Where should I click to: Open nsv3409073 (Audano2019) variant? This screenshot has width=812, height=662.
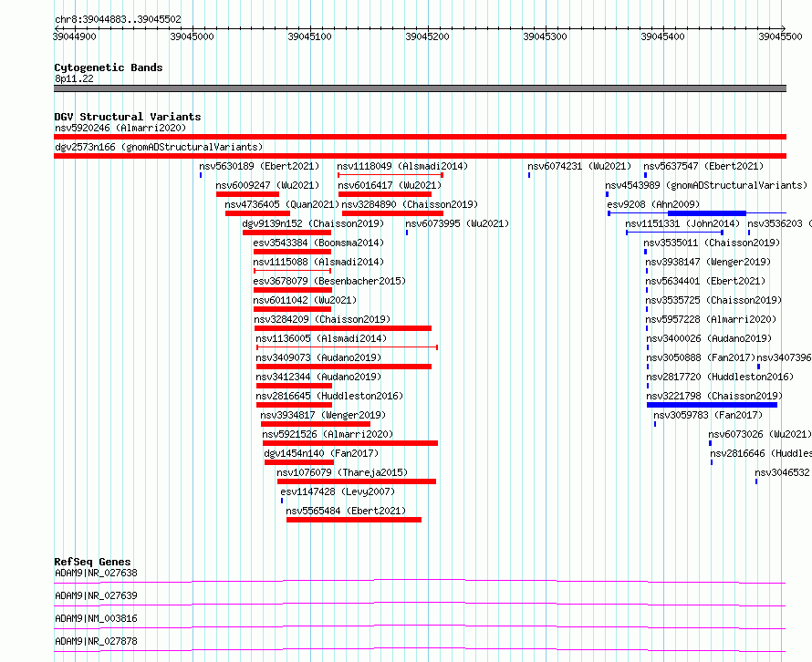pyautogui.click(x=318, y=357)
